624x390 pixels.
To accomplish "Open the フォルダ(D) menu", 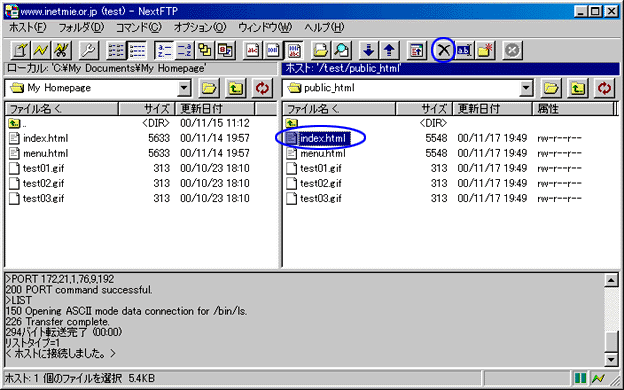I will [x=81, y=27].
